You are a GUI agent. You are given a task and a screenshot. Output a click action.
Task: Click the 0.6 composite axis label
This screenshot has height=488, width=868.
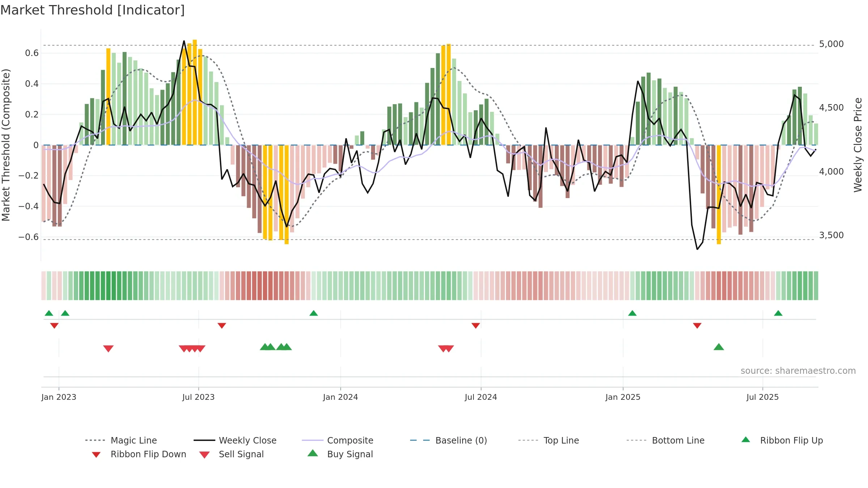coord(32,53)
